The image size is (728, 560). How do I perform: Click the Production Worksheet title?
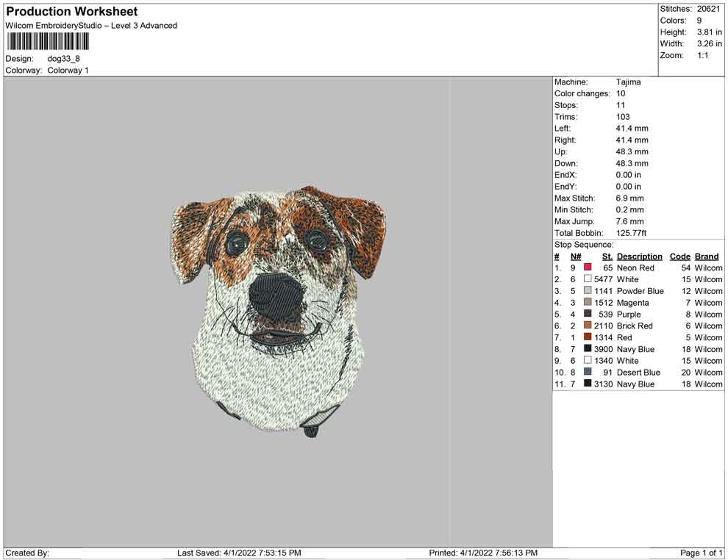tap(72, 12)
